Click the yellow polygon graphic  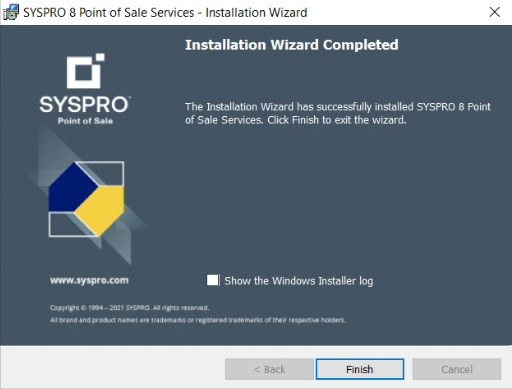coord(101,210)
